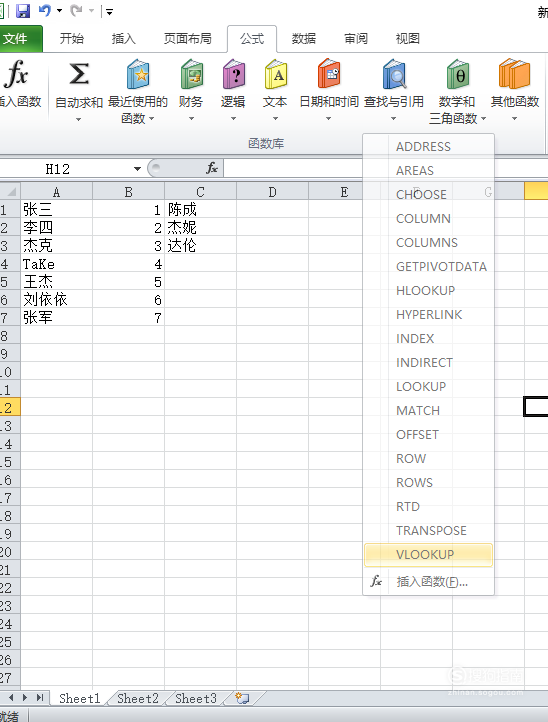Select the cell containing TaKe

[x=56, y=264]
